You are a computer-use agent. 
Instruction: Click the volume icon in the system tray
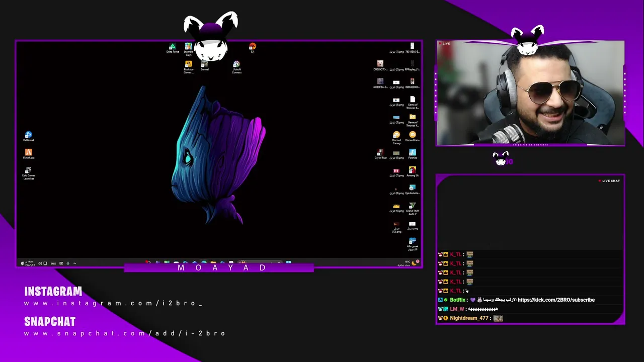click(40, 263)
